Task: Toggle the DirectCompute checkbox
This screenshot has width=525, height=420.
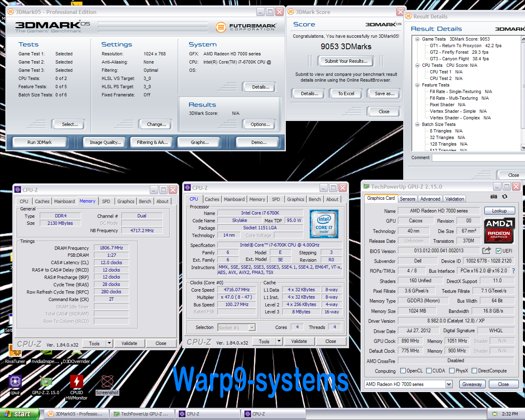Action: pyautogui.click(x=474, y=371)
